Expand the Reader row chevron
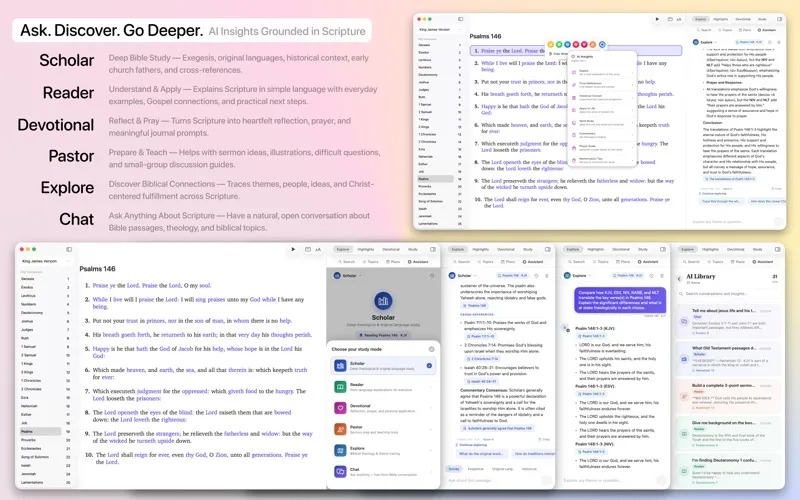This screenshot has height=500, width=800. [x=429, y=387]
